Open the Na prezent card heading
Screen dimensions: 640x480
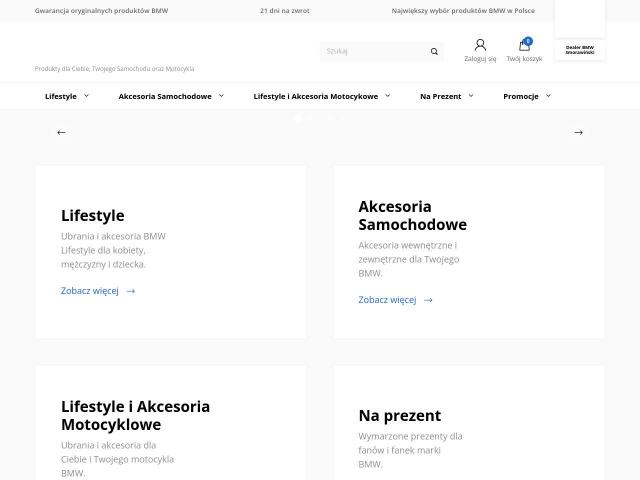400,416
